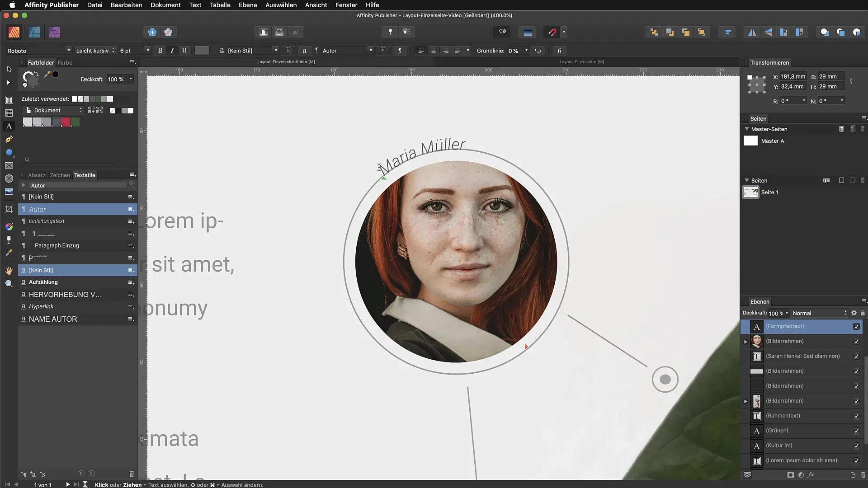Viewport: 868px width, 488px height.
Task: Select the Table tool
Action: point(9,113)
